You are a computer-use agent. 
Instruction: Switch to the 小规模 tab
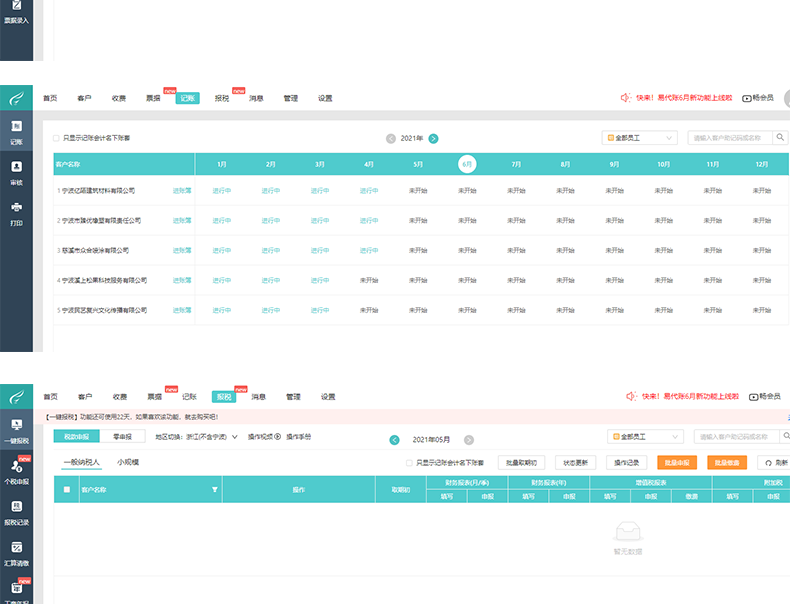click(128, 463)
